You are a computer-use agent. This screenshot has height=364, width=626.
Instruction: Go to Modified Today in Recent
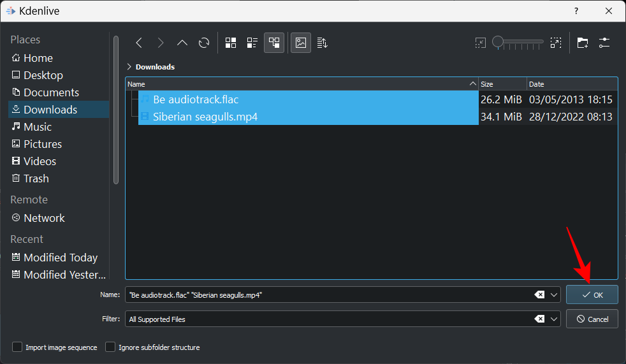pos(60,258)
